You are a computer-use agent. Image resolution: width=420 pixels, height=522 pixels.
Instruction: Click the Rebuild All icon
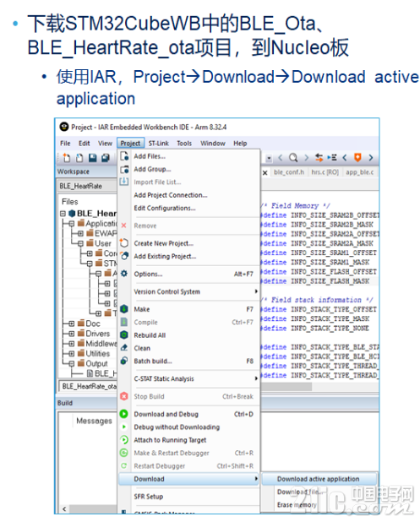coord(124,334)
